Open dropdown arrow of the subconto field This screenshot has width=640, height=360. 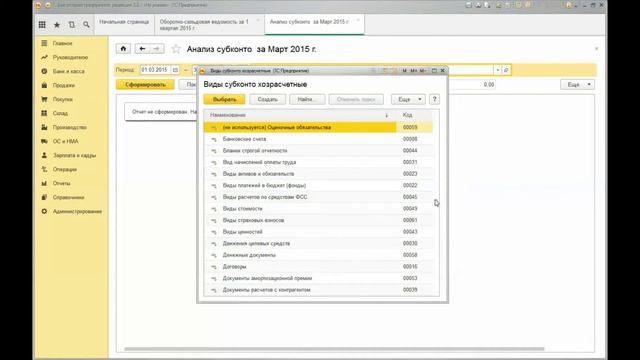[497, 70]
